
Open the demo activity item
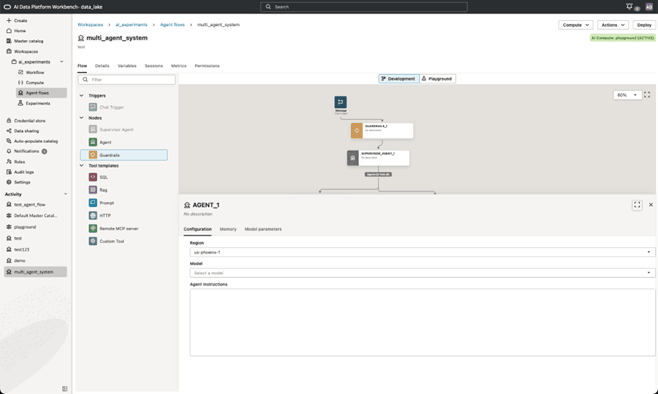point(19,261)
